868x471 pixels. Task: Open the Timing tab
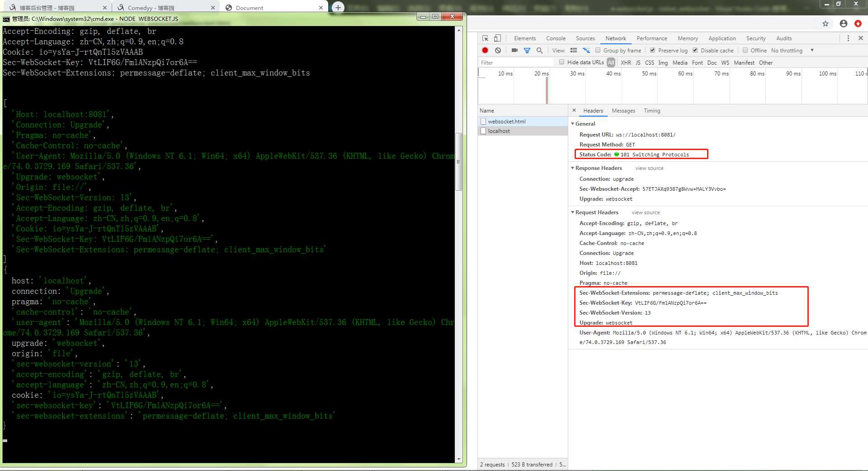652,111
